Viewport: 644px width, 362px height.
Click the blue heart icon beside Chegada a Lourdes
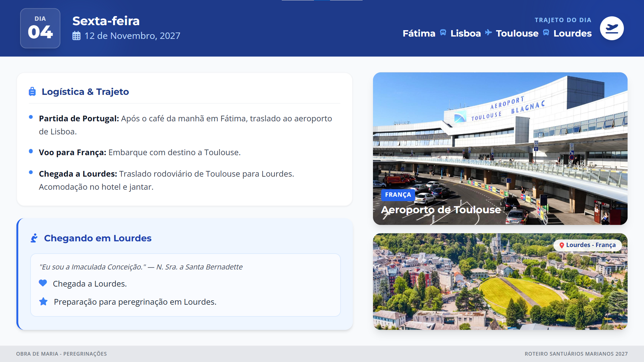point(43,283)
